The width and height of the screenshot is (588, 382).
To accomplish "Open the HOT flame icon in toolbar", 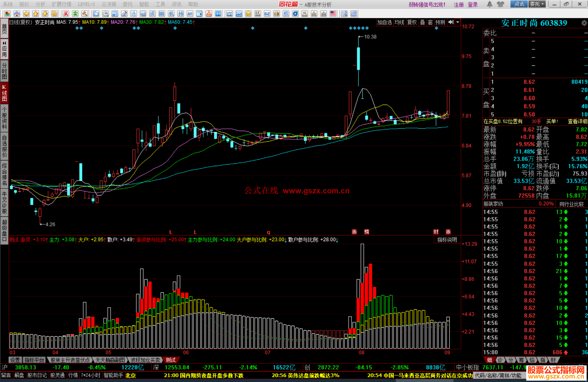I will tap(209, 14).
